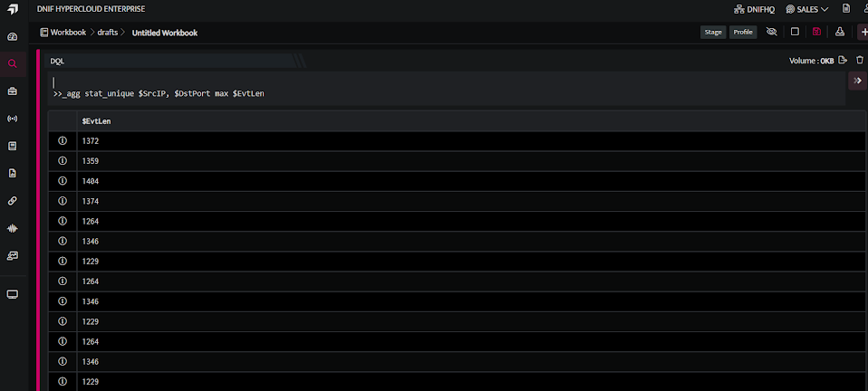Toggle the square checkbox icon in toolbar
This screenshot has height=391, width=868.
tap(795, 32)
